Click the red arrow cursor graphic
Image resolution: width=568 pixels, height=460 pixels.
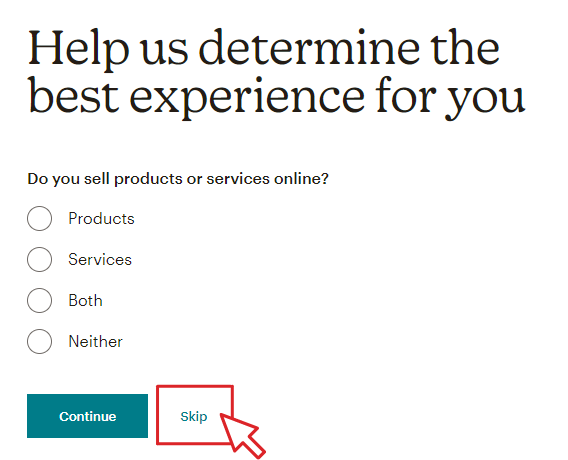(x=242, y=436)
